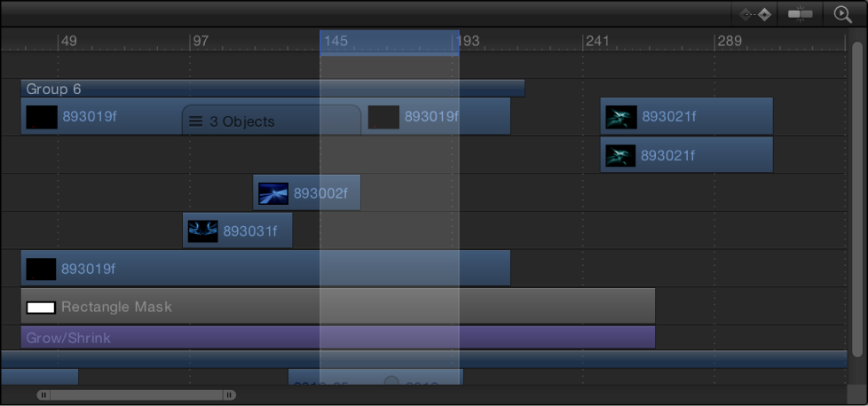868x406 pixels.
Task: Click frame 289 on the ruler
Action: click(729, 41)
